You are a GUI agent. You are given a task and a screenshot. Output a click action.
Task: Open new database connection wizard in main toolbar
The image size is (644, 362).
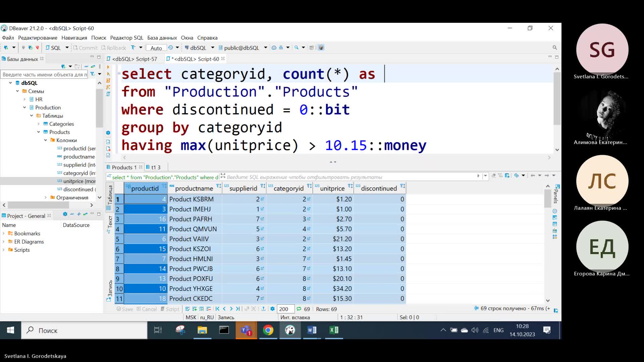(x=6, y=48)
